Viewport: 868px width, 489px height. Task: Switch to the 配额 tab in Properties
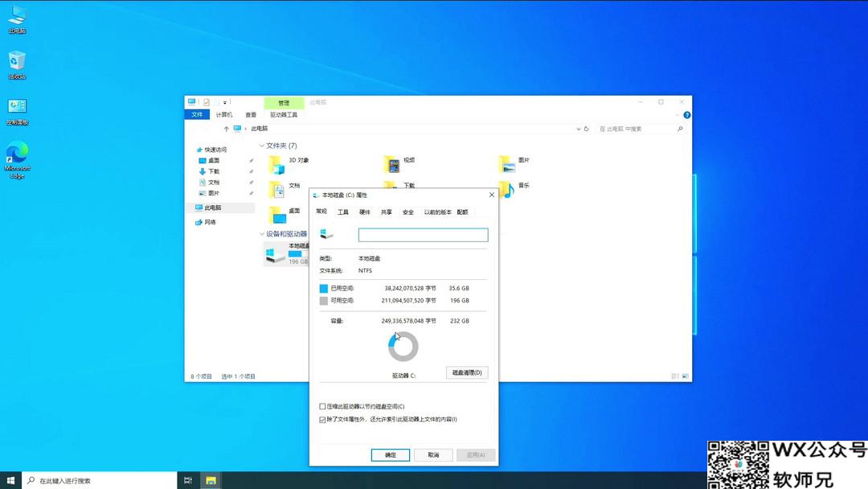tap(462, 212)
